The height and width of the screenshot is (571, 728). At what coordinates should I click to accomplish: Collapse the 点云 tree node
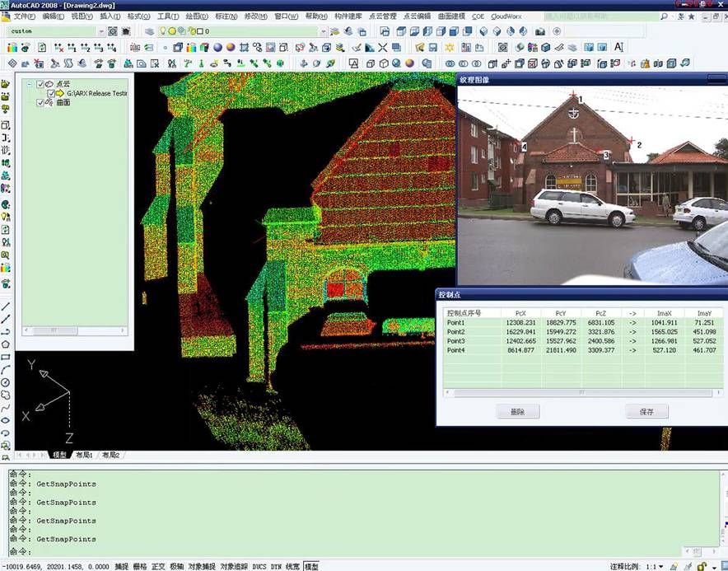tap(30, 84)
